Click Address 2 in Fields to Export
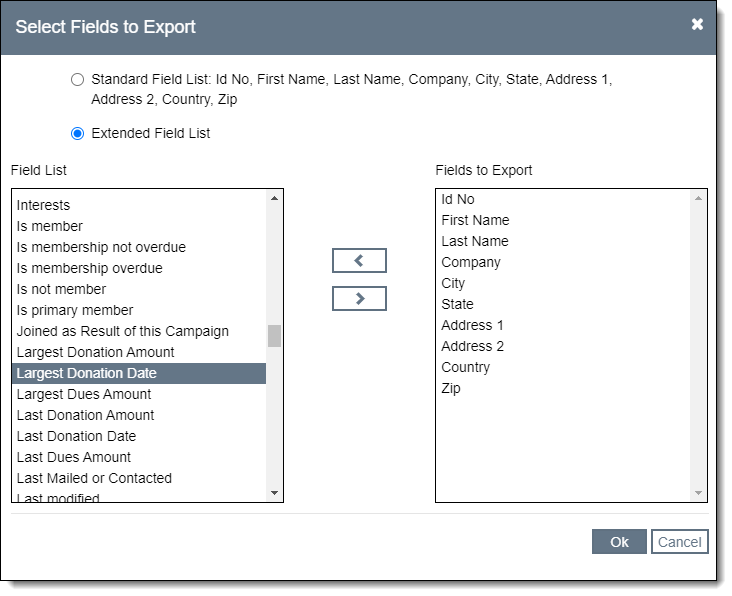732x596 pixels. 473,346
